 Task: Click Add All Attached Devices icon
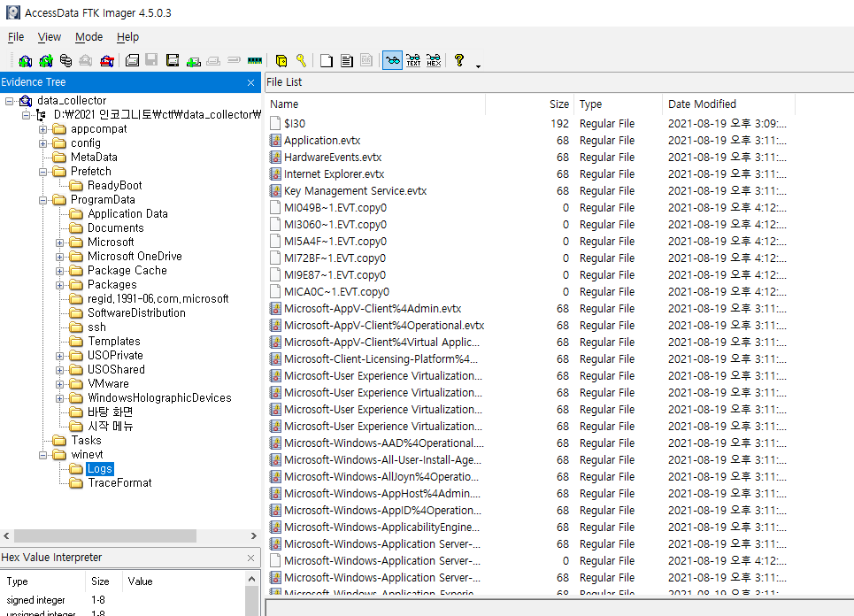point(46,60)
